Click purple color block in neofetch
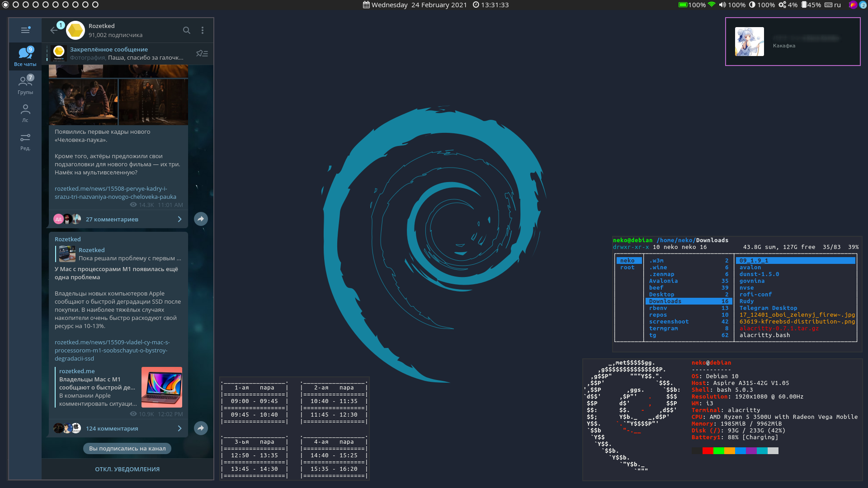 coord(751,451)
